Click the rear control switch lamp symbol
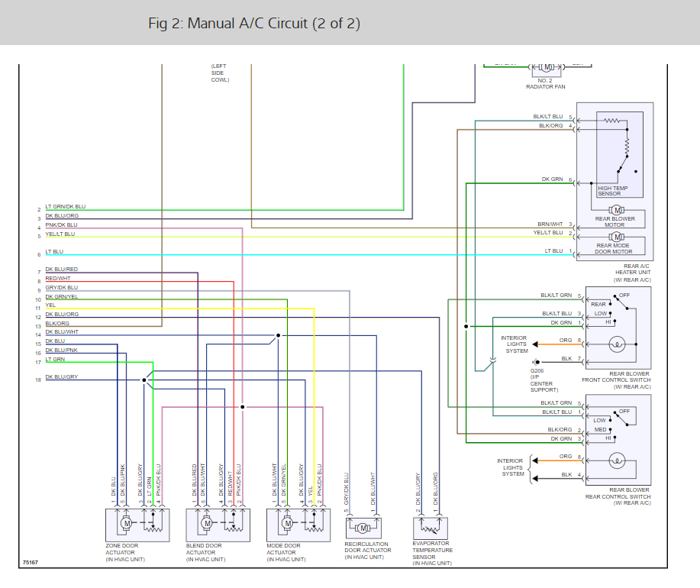The image size is (700, 588). tap(617, 460)
